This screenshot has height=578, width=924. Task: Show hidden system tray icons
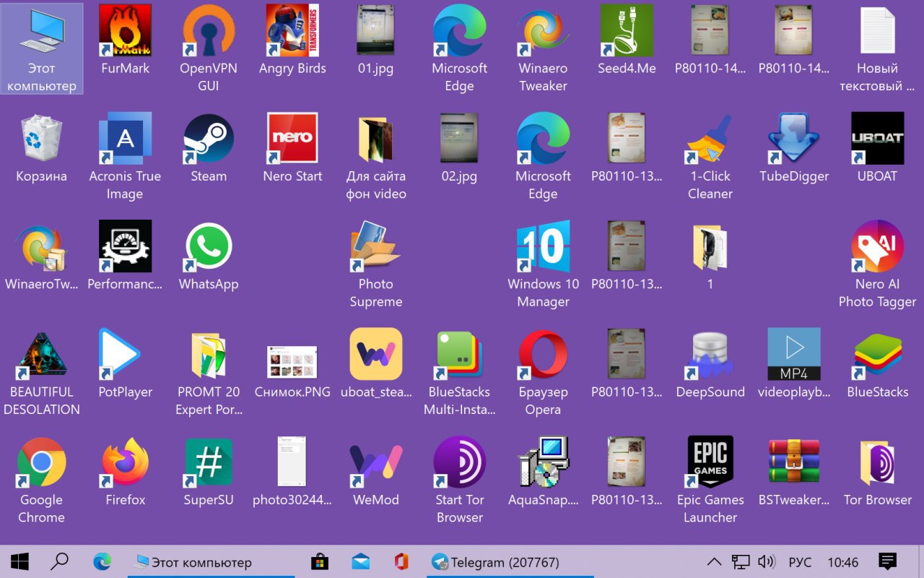point(714,562)
